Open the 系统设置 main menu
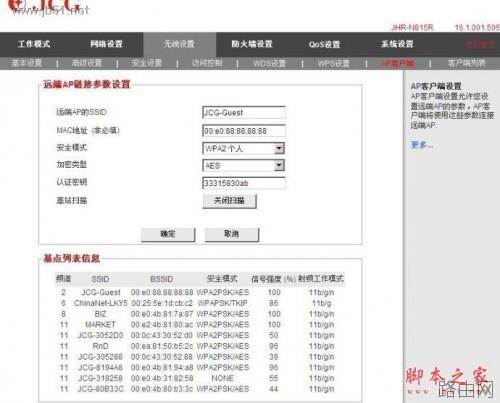Image resolution: width=500 pixels, height=403 pixels. tap(397, 44)
